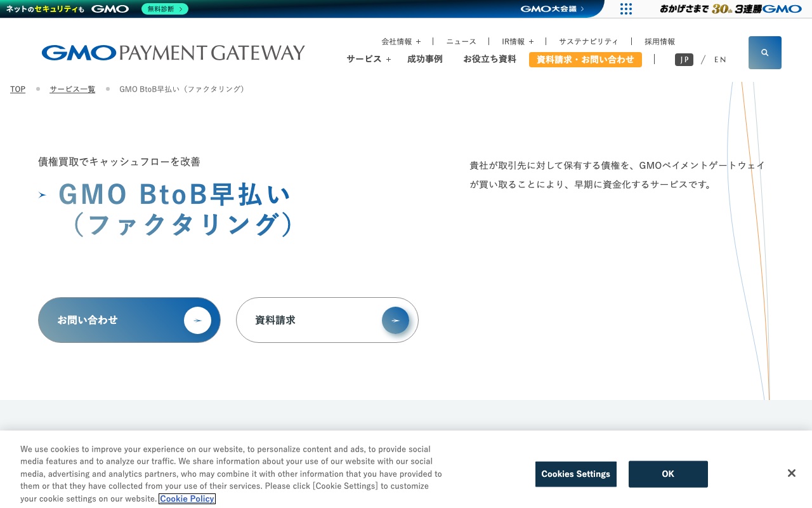Click the orange 資料請求・お問い合わせ button
812x508 pixels.
[585, 59]
